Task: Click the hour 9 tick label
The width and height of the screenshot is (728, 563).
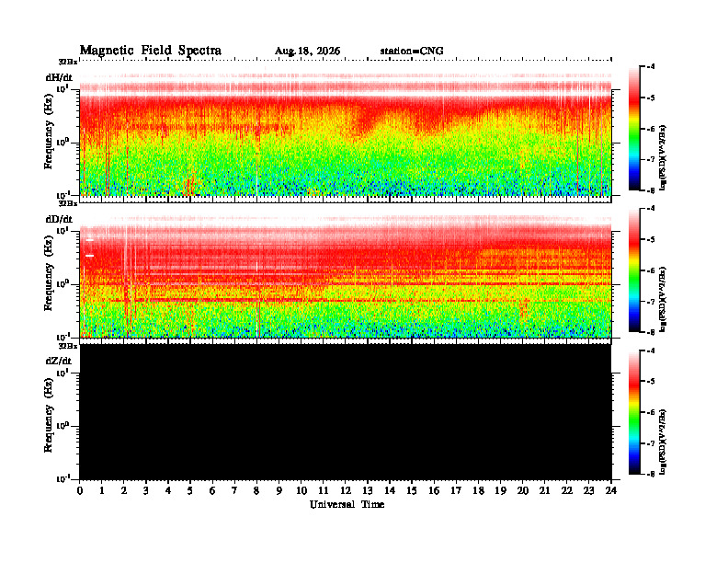Action: pyautogui.click(x=279, y=491)
